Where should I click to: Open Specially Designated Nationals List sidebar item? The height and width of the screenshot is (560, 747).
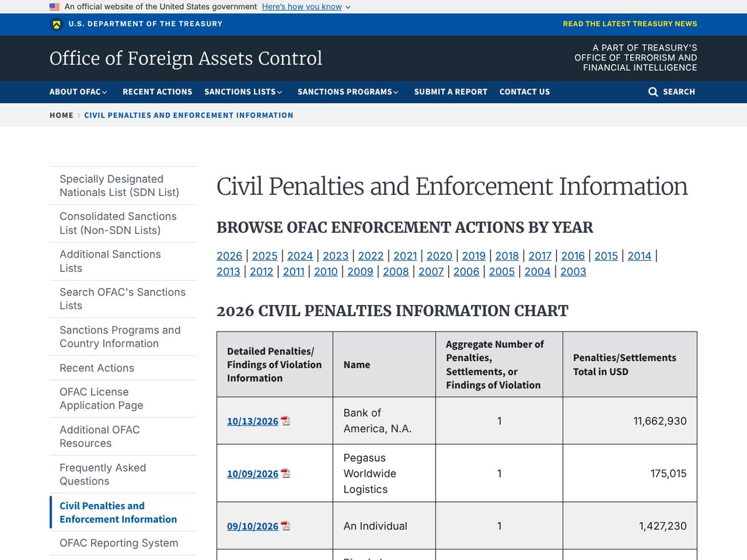pos(123,185)
